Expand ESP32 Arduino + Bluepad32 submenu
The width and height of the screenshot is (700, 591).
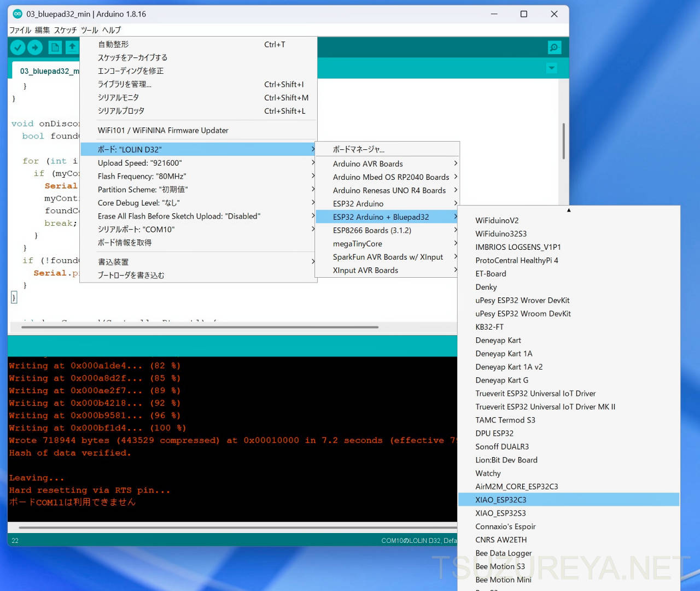tap(387, 217)
